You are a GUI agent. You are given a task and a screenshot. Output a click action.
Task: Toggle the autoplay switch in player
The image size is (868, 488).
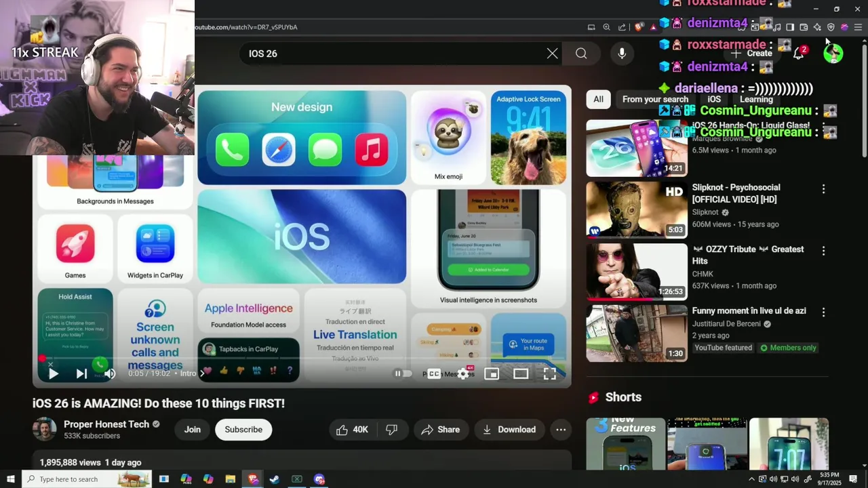(x=403, y=373)
